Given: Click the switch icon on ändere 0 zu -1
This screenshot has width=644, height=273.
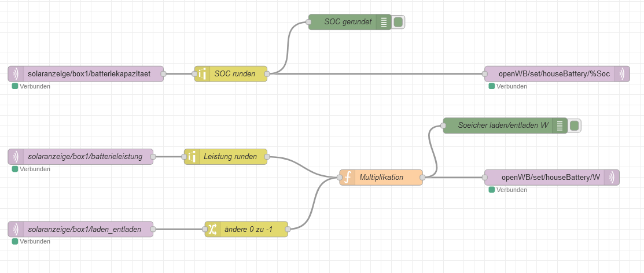Looking at the screenshot, I should pos(213,229).
